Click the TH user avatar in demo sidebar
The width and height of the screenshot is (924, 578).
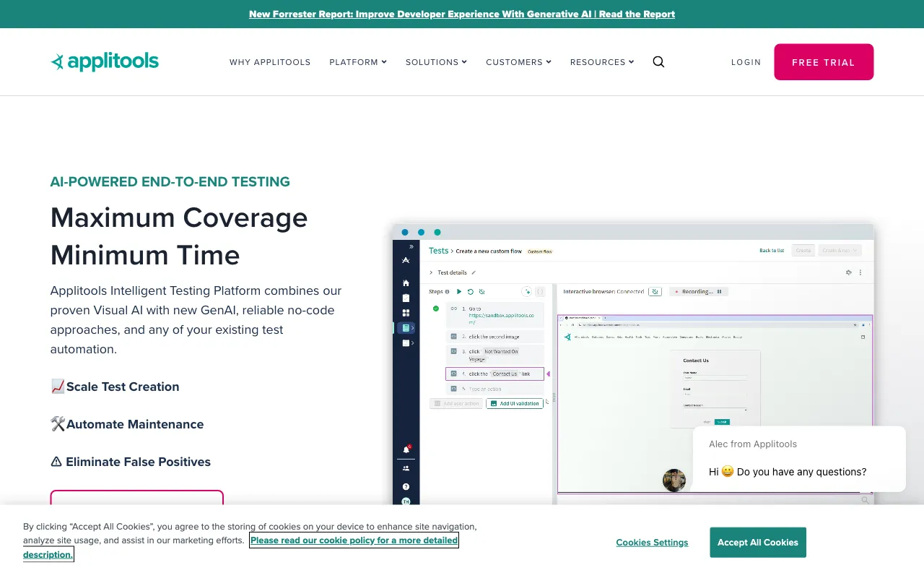point(406,501)
